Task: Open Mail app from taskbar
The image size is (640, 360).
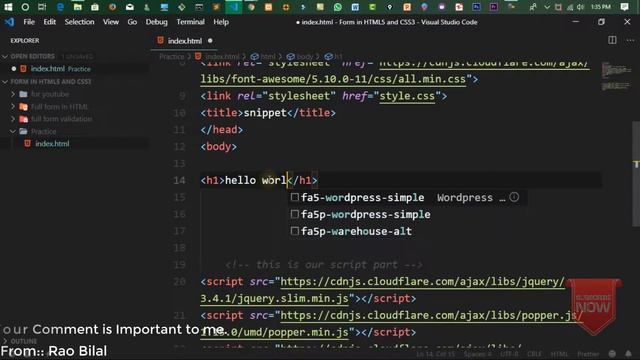Action: (x=130, y=7)
